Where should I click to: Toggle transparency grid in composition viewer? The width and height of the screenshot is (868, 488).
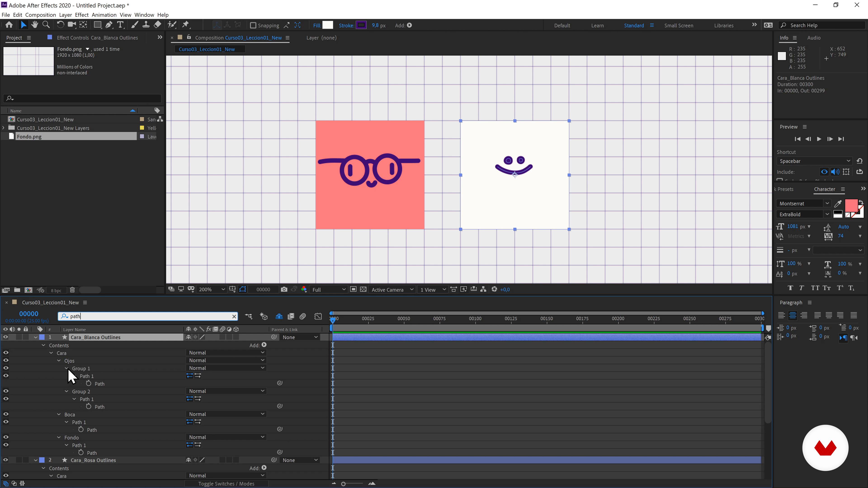[363, 289]
